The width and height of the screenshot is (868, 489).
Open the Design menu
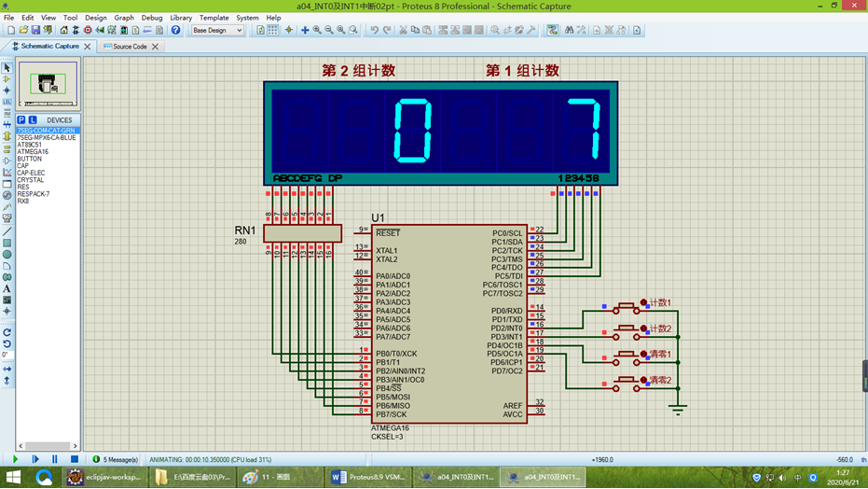(96, 18)
